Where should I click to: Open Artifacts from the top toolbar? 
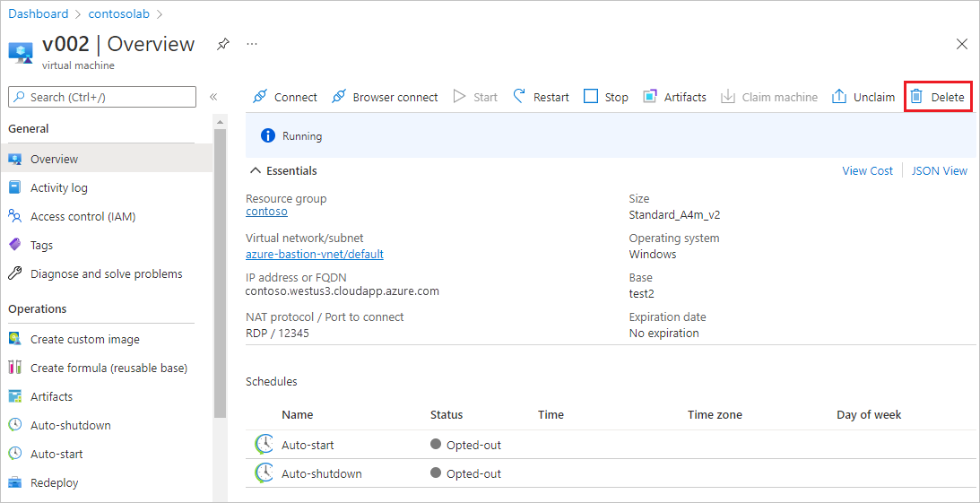click(x=674, y=97)
